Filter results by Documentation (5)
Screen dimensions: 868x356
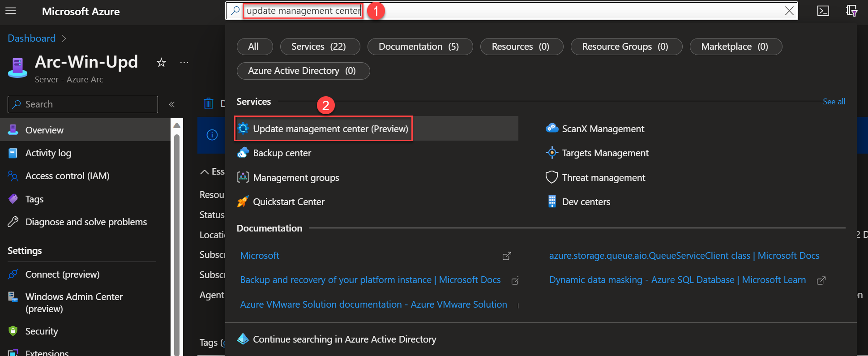pyautogui.click(x=419, y=47)
